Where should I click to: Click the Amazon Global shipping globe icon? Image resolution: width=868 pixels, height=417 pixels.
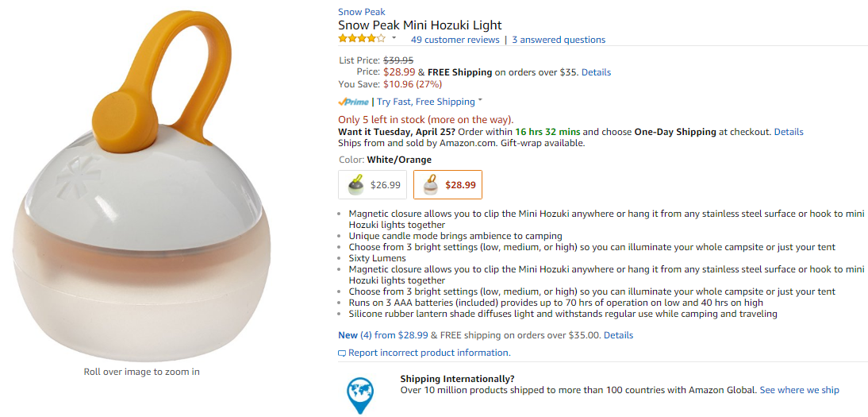coord(359,393)
